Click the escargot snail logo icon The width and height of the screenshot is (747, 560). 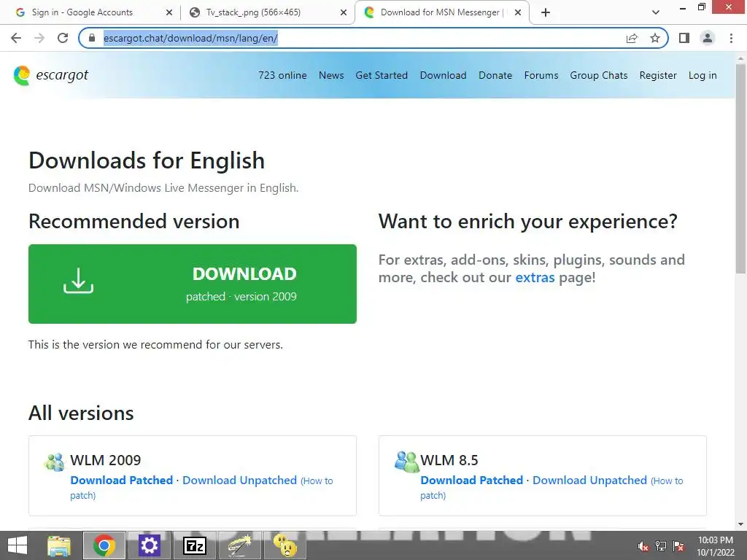(22, 76)
